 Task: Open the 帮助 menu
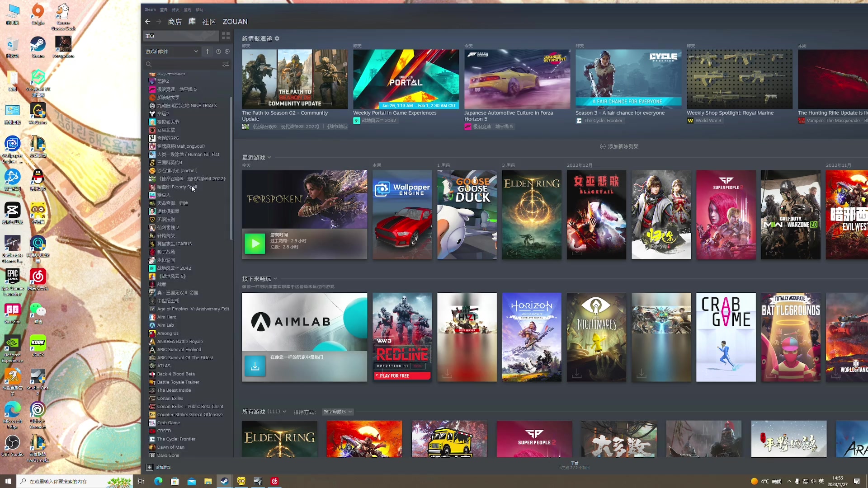click(199, 9)
